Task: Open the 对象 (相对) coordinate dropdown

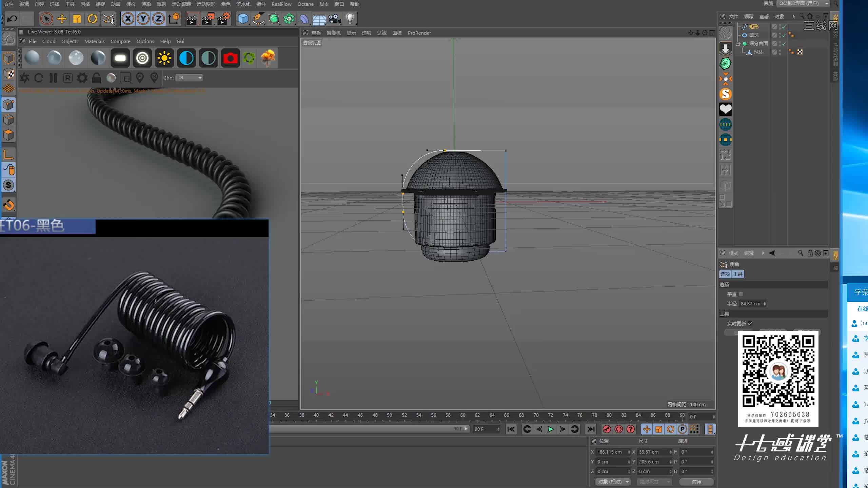Action: click(613, 482)
